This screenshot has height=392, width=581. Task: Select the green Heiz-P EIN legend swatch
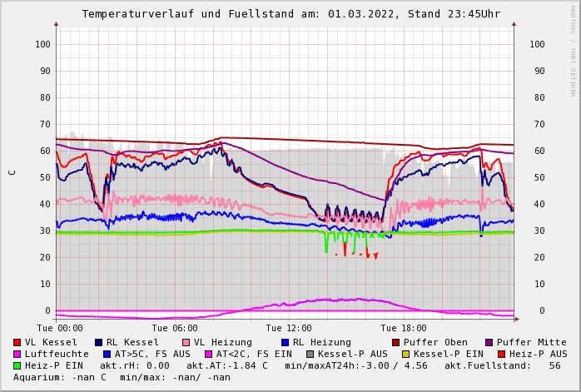click(17, 365)
